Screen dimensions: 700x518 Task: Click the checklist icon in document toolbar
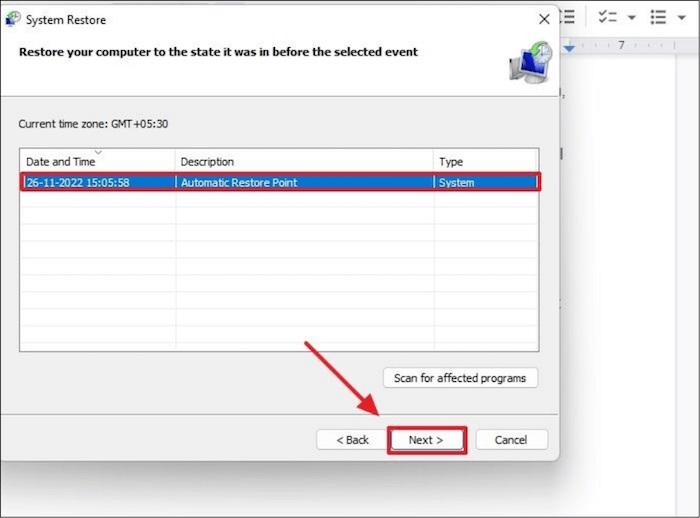coord(608,17)
